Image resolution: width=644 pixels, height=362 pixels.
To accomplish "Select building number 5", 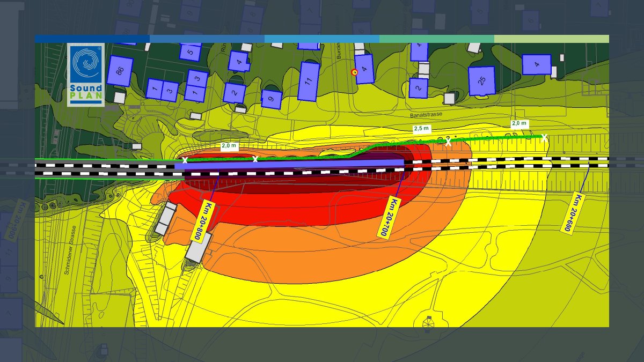I will 191,52.
